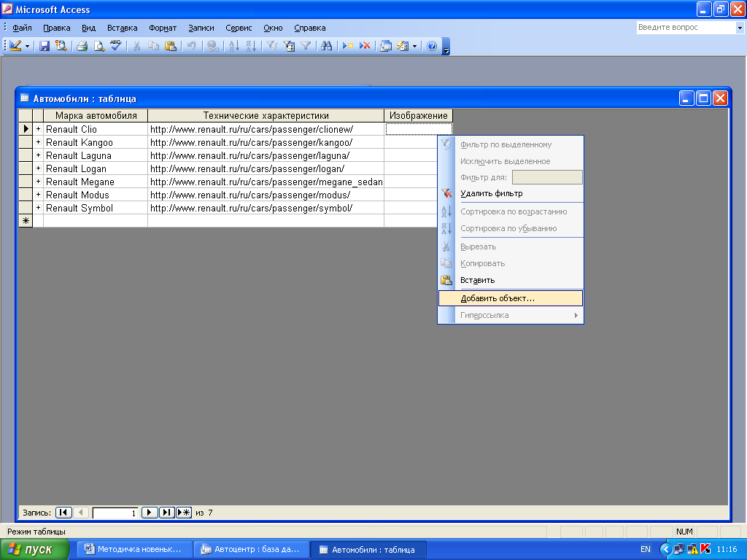Click the Фильтр для input field
Image resolution: width=747 pixels, height=560 pixels.
(547, 177)
